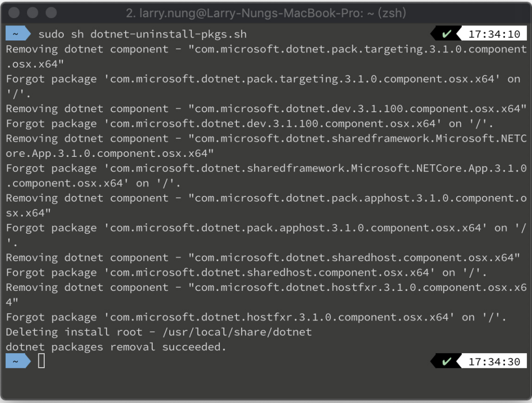This screenshot has width=532, height=403.
Task: Click the /usr/local/share/dotnet path
Action: click(237, 332)
